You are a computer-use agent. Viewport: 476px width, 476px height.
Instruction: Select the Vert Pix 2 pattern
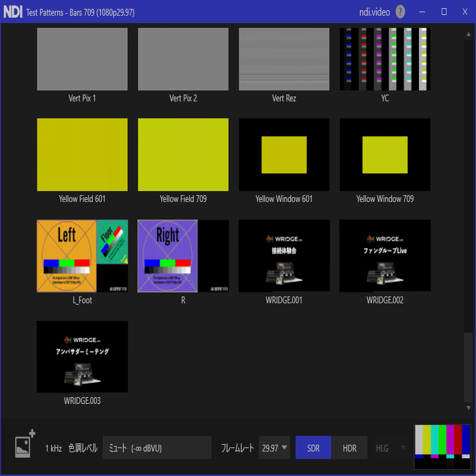click(x=183, y=59)
